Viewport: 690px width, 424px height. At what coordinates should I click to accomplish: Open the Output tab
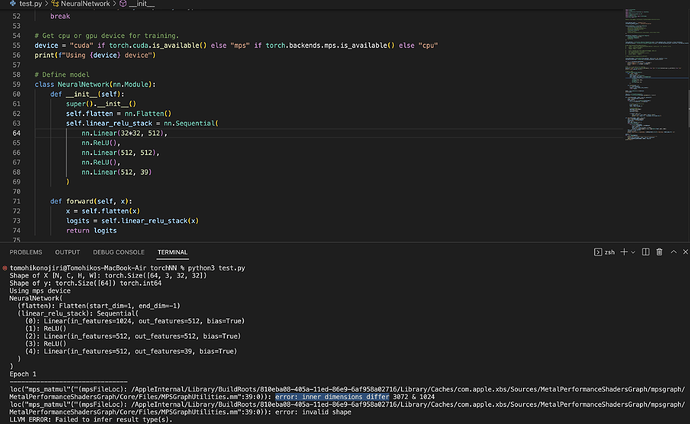[x=67, y=253]
